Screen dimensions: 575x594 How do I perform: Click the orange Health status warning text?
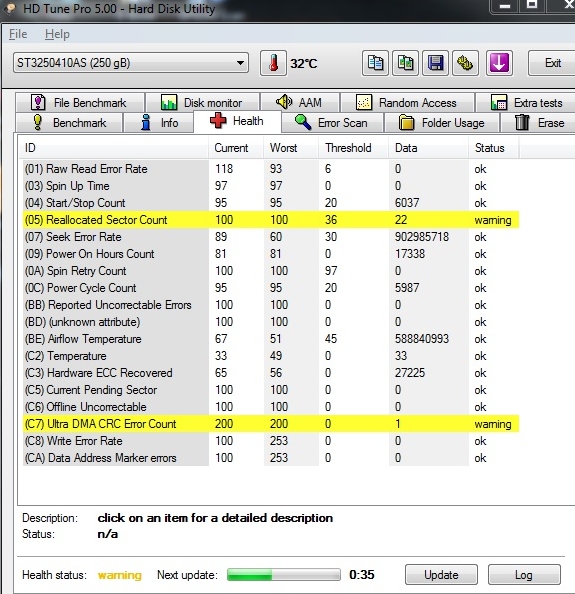pos(120,575)
